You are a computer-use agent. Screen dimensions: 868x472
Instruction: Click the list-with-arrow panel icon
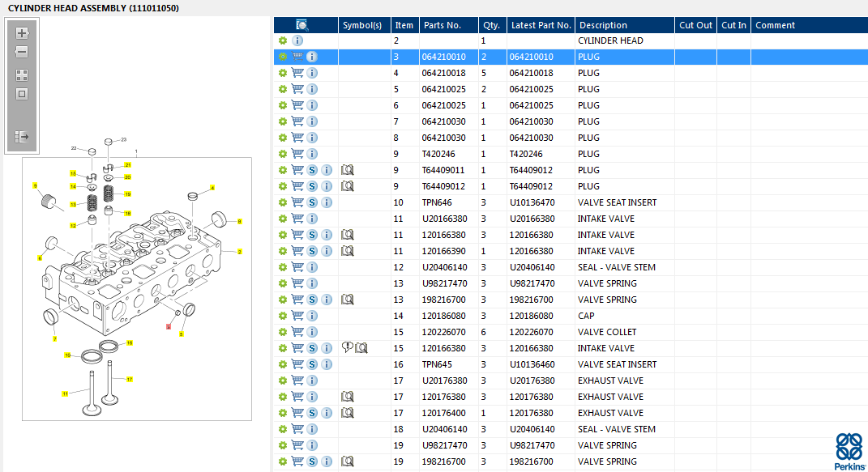(x=22, y=137)
